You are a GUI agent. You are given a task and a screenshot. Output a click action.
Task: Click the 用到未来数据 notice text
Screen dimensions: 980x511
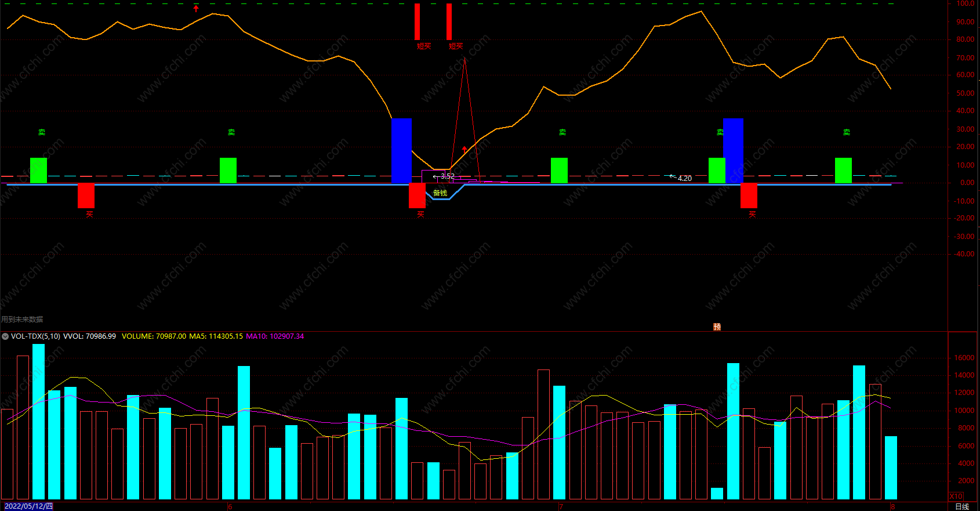point(22,320)
